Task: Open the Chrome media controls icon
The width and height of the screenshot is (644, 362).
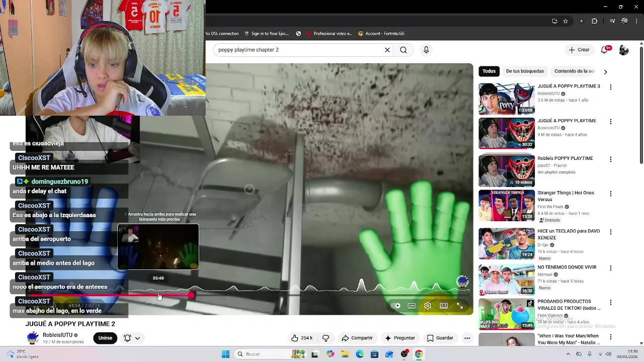Action: [612, 21]
